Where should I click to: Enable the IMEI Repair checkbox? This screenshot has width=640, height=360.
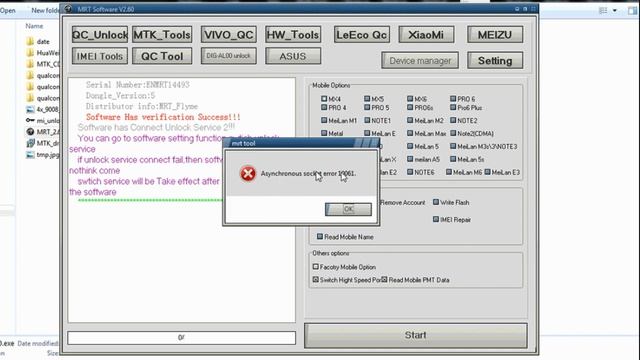[436, 219]
